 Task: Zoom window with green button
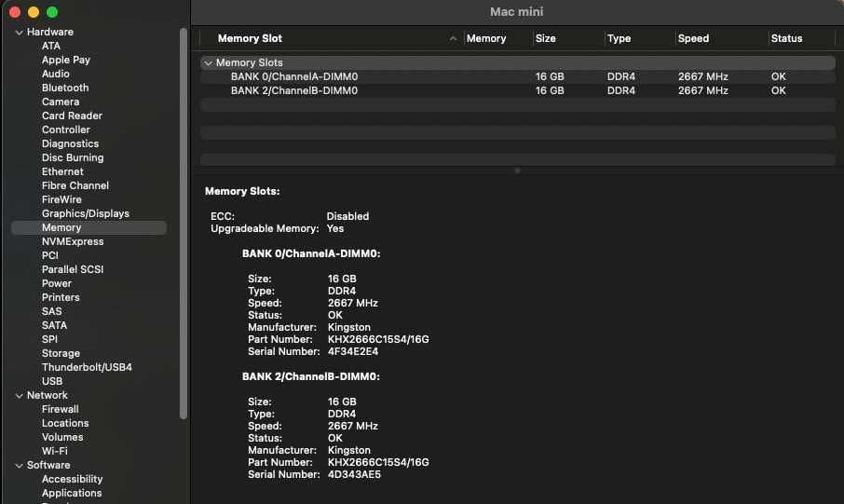pyautogui.click(x=52, y=12)
